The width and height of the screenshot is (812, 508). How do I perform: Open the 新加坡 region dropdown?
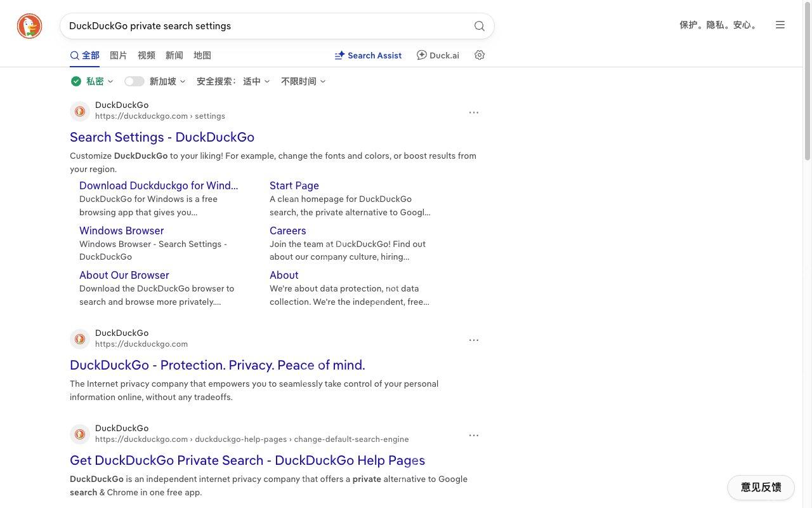167,81
